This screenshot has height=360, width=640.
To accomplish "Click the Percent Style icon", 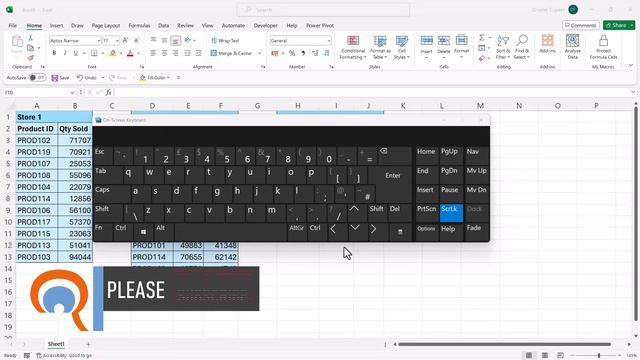I will click(x=292, y=53).
